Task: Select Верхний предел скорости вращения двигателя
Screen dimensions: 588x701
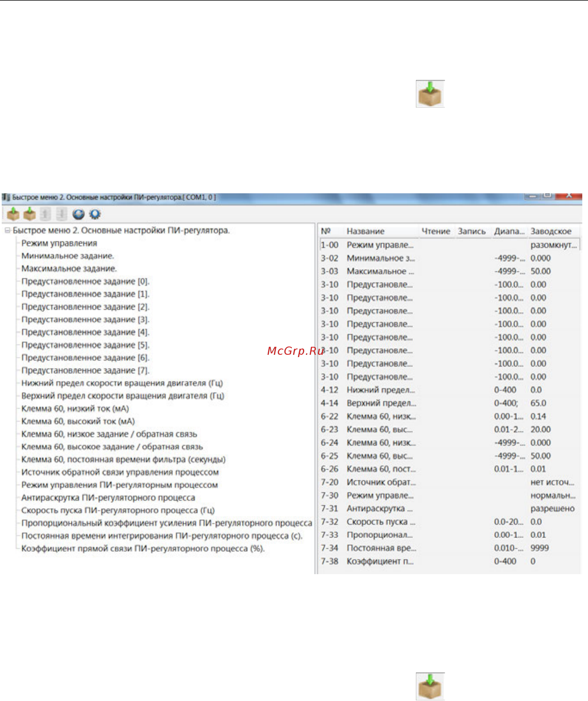Action: 123,395
